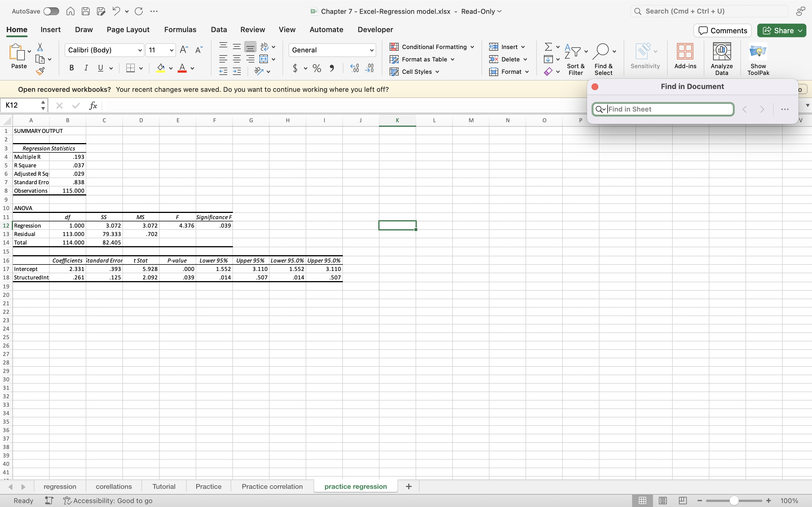Click the Percent Style icon
Screen dimensions: 812x507
tap(316, 68)
